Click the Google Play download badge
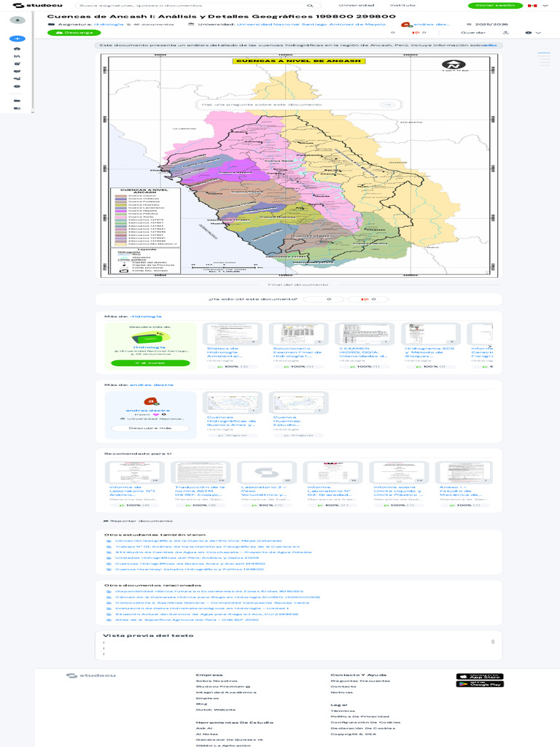This screenshot has height=747, width=560. [480, 684]
